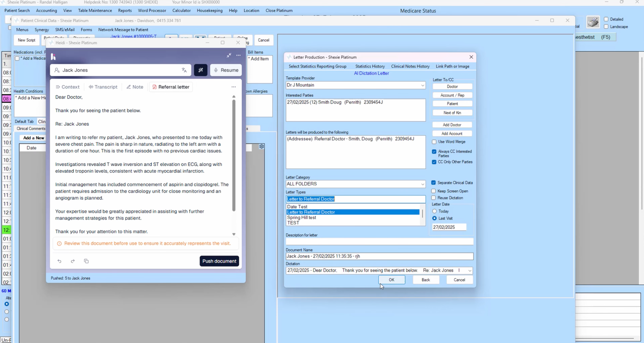Open the Patient Search menu

[x=17, y=11]
